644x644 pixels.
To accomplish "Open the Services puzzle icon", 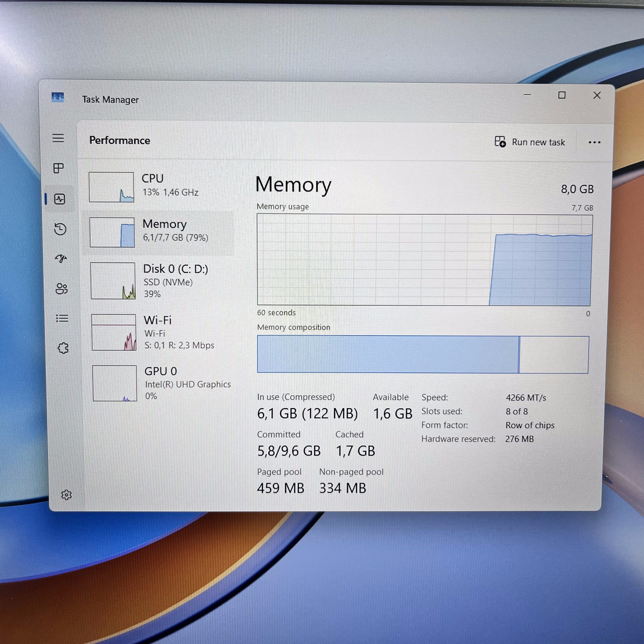I will (x=63, y=348).
